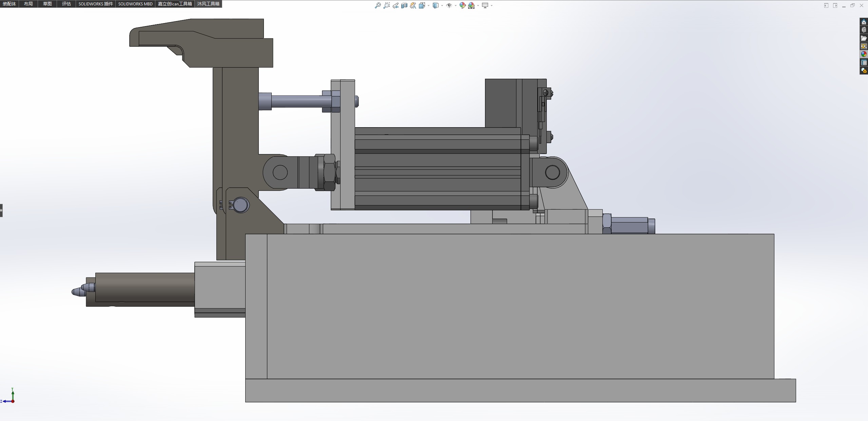Select the Zoom to Area tool

386,5
